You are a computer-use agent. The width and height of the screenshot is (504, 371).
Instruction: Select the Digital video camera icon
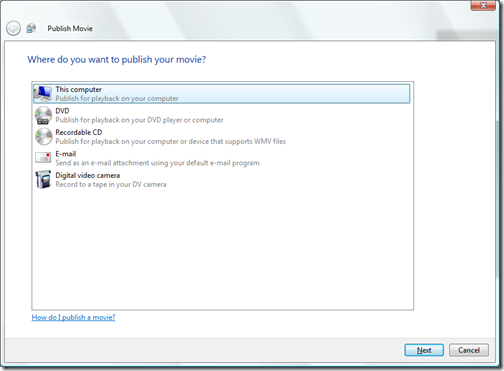click(43, 179)
